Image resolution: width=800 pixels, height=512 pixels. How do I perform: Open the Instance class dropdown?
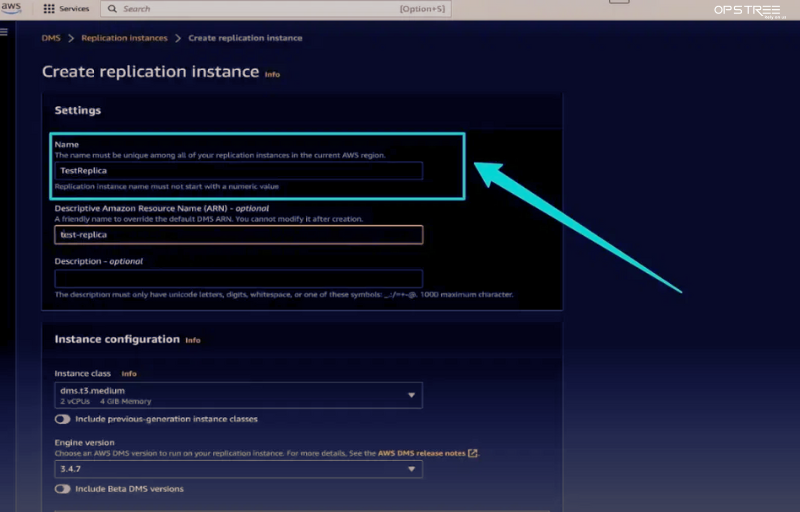(x=238, y=395)
